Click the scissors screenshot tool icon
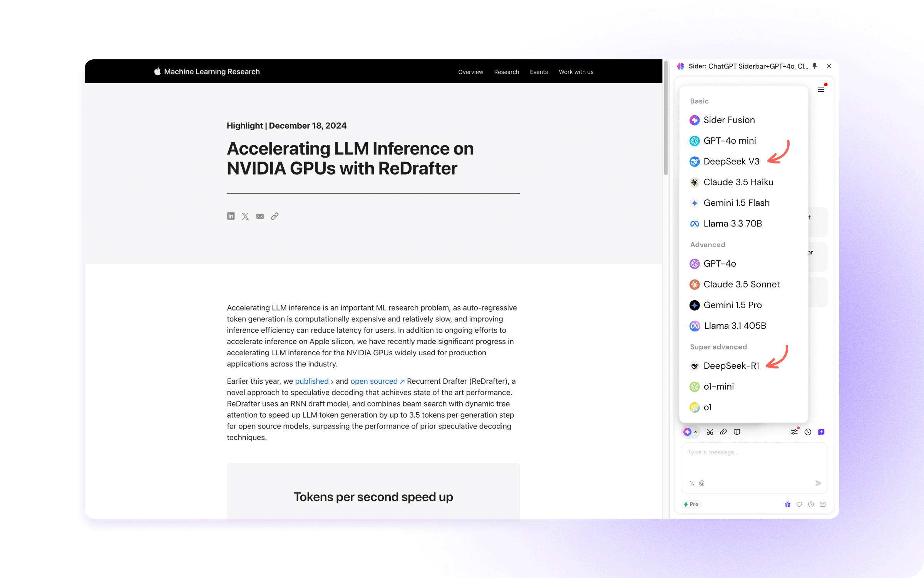The width and height of the screenshot is (924, 578). 710,432
